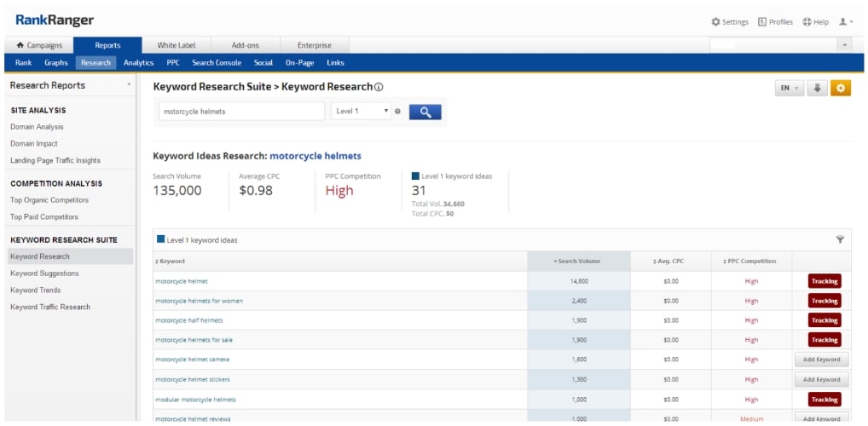Sort table by PPC Competition column
Image resolution: width=868 pixels, height=426 pixels.
(x=751, y=261)
